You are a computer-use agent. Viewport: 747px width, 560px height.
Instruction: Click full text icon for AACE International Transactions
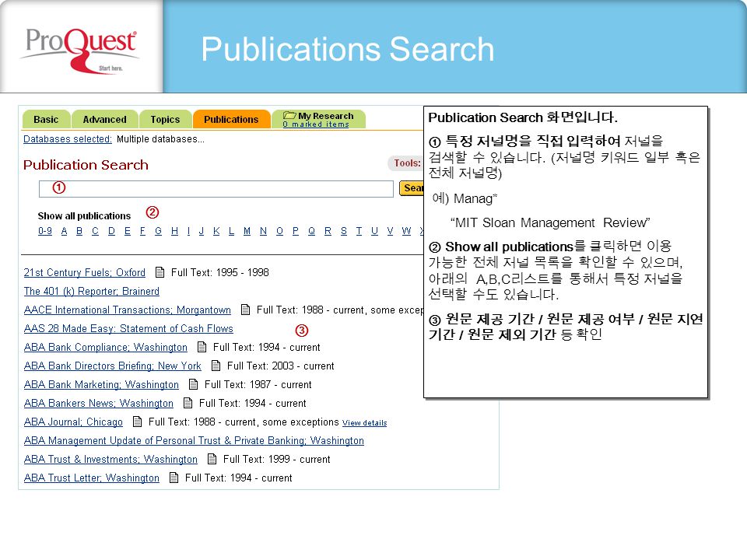click(x=245, y=310)
